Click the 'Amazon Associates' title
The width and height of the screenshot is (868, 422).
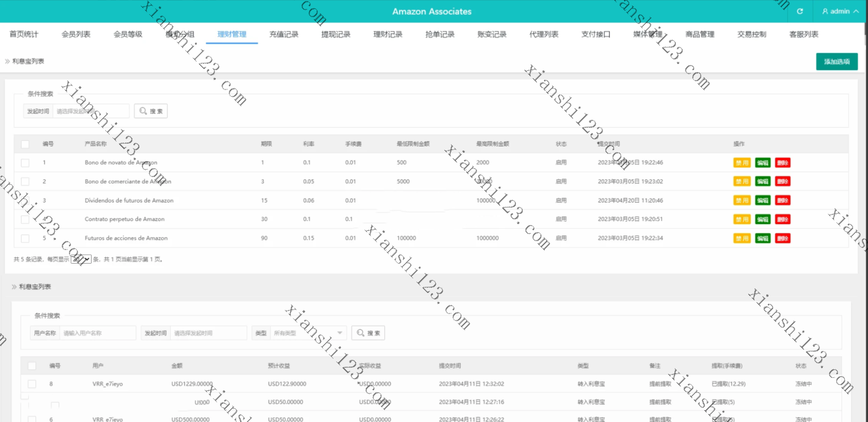point(432,11)
